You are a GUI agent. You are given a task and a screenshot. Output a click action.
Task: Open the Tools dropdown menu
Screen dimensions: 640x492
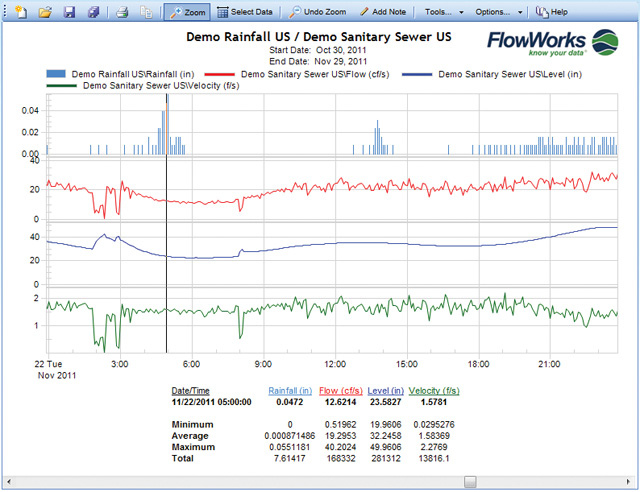coord(443,13)
